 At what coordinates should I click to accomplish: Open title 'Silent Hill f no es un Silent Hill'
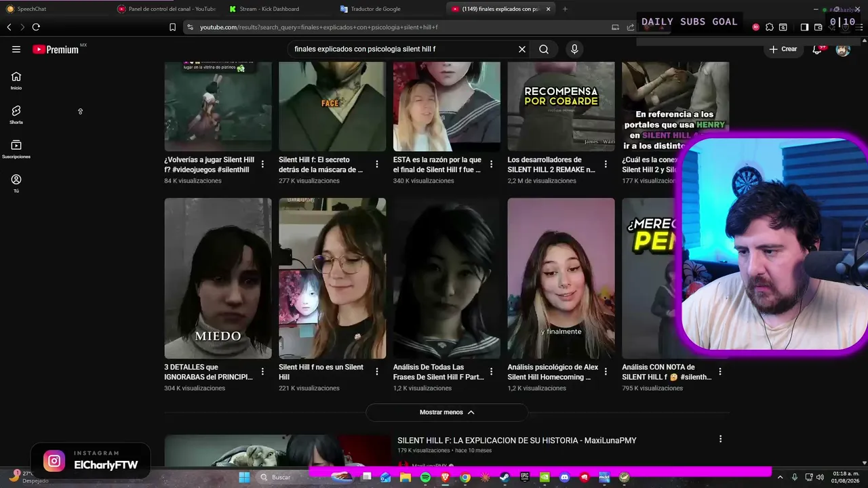[321, 372]
